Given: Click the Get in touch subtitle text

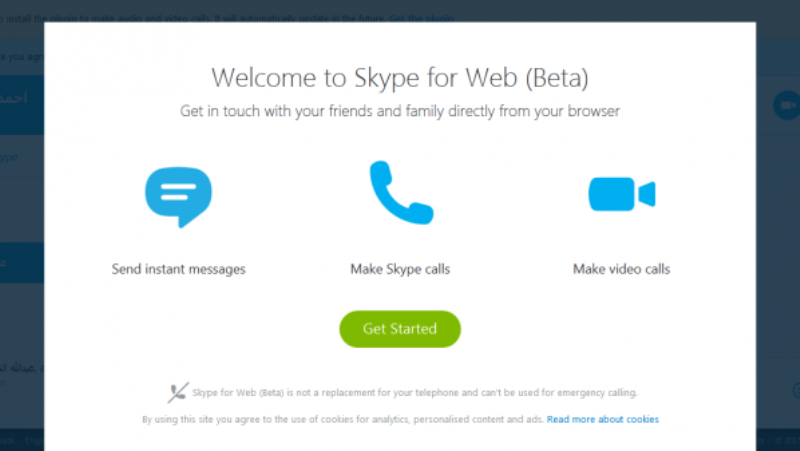Looking at the screenshot, I should pyautogui.click(x=400, y=111).
